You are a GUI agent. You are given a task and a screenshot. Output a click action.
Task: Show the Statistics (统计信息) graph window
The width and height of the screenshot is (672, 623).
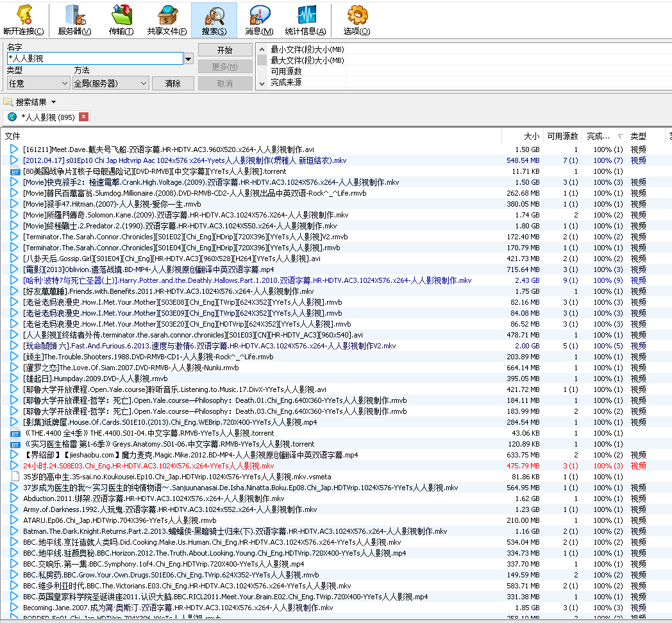(x=306, y=19)
